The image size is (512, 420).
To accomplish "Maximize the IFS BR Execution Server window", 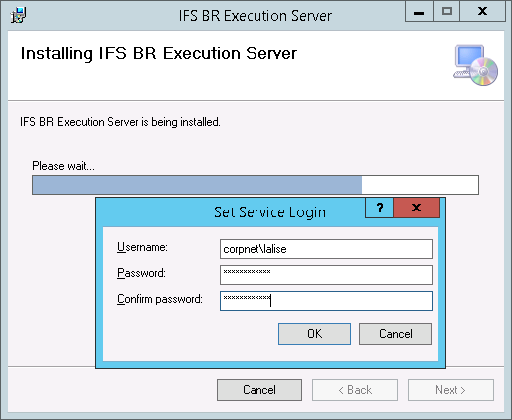I will tap(447, 11).
